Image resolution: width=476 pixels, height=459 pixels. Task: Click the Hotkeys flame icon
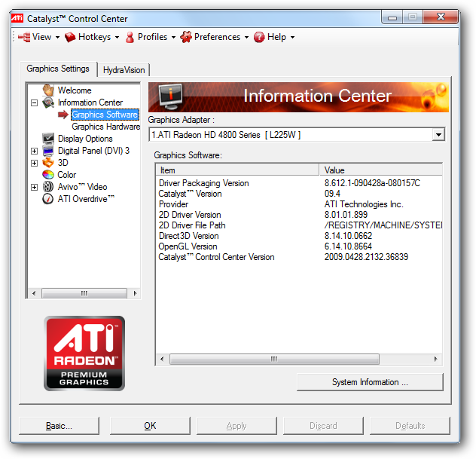click(70, 37)
